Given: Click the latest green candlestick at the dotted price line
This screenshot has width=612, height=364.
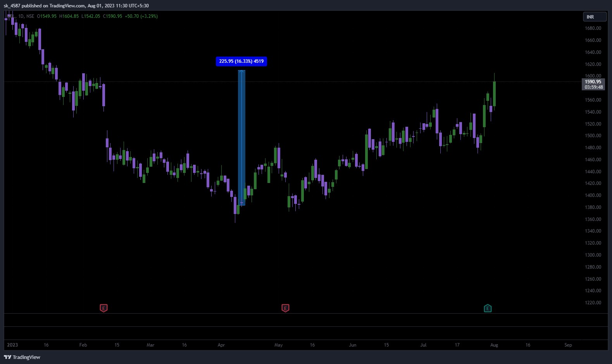Looking at the screenshot, I should click(494, 93).
